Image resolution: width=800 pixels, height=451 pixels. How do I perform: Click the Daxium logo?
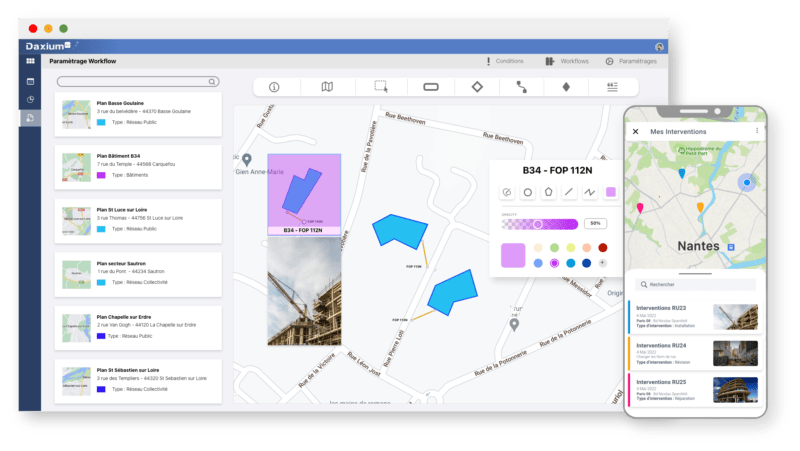coord(48,46)
